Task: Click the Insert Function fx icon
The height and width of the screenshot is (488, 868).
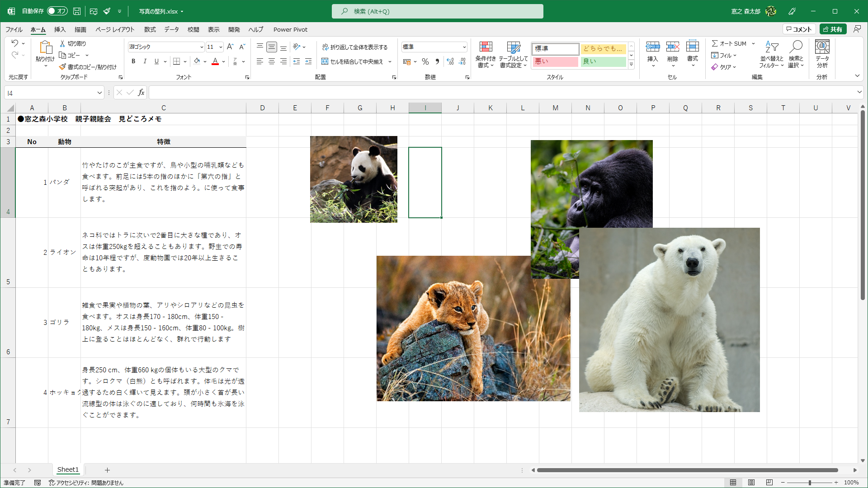Action: pyautogui.click(x=141, y=93)
